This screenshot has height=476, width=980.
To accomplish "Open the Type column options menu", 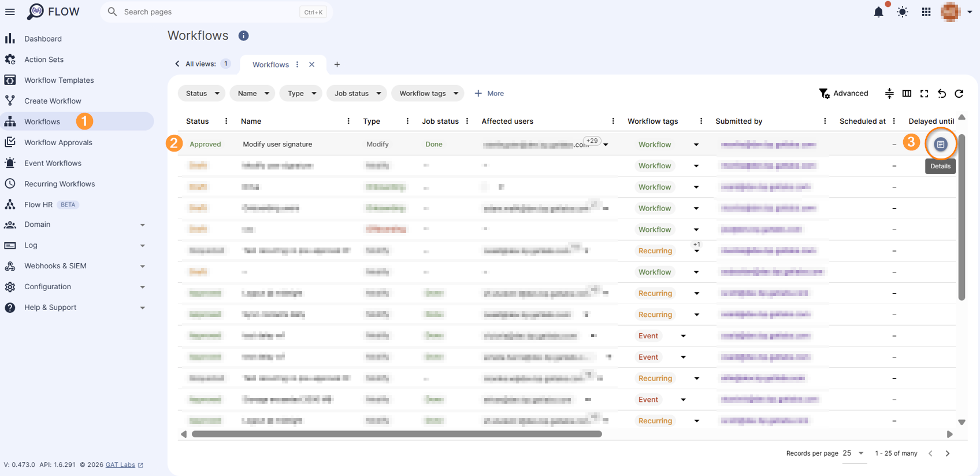I will point(407,121).
